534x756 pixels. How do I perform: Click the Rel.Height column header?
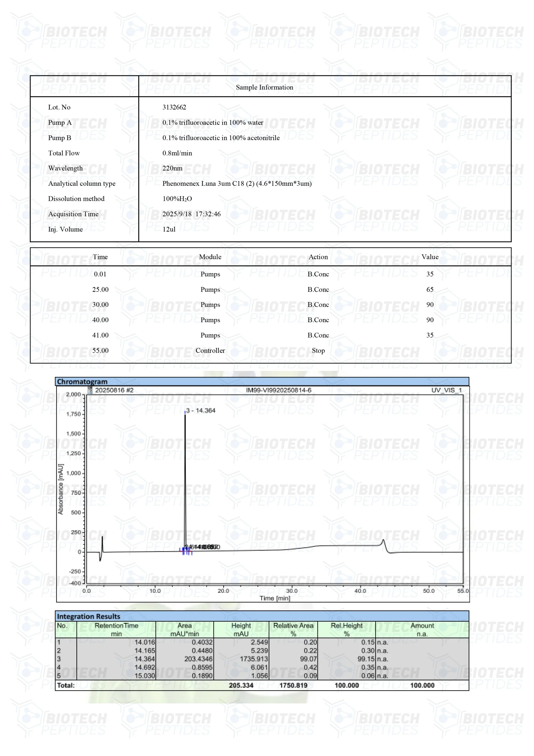pos(346,629)
